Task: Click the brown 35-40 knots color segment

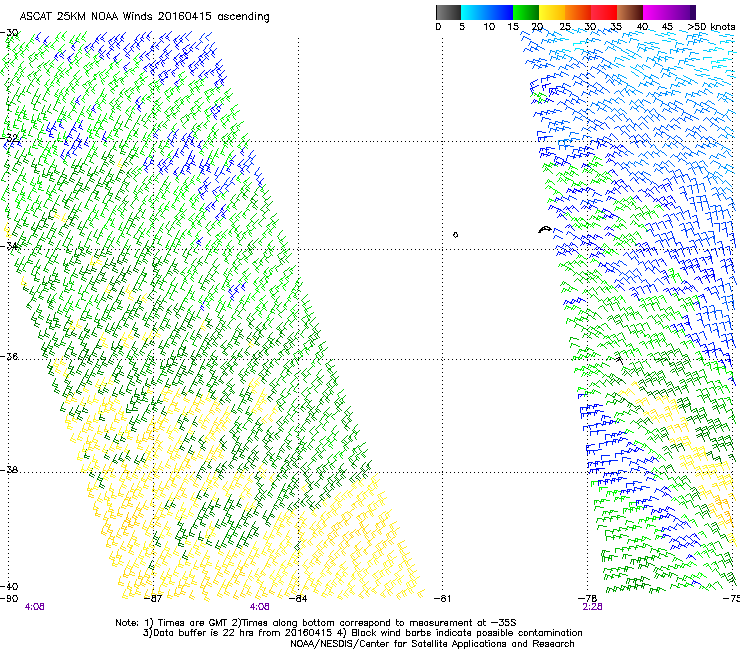Action: pos(630,12)
